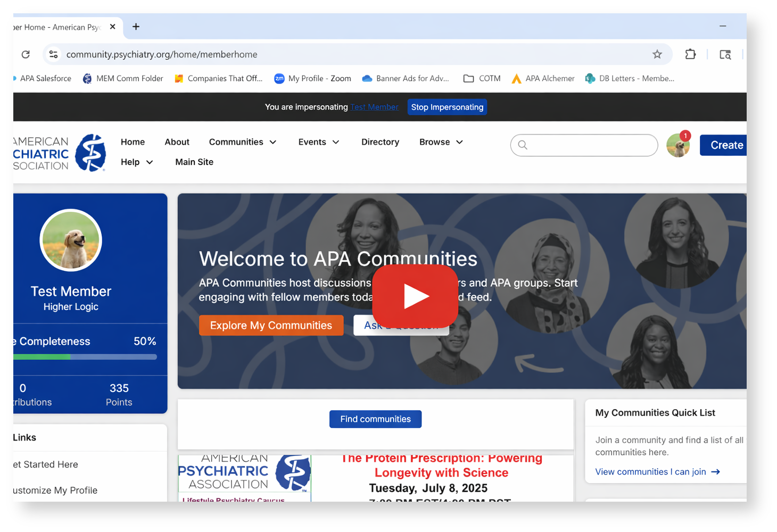Expand the Events dropdown menu
Screen dimensions: 777x532
pyautogui.click(x=319, y=142)
